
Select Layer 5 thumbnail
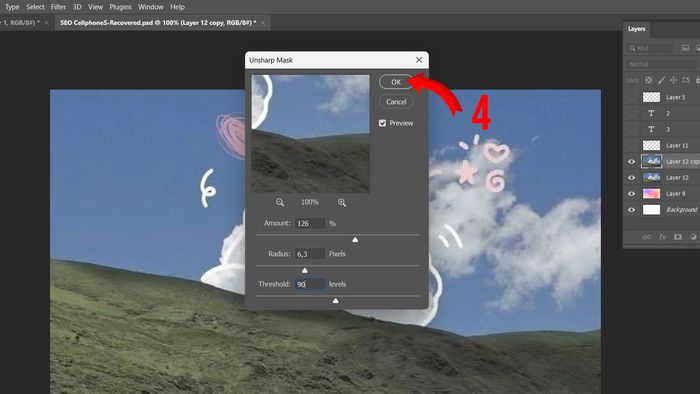coord(651,97)
